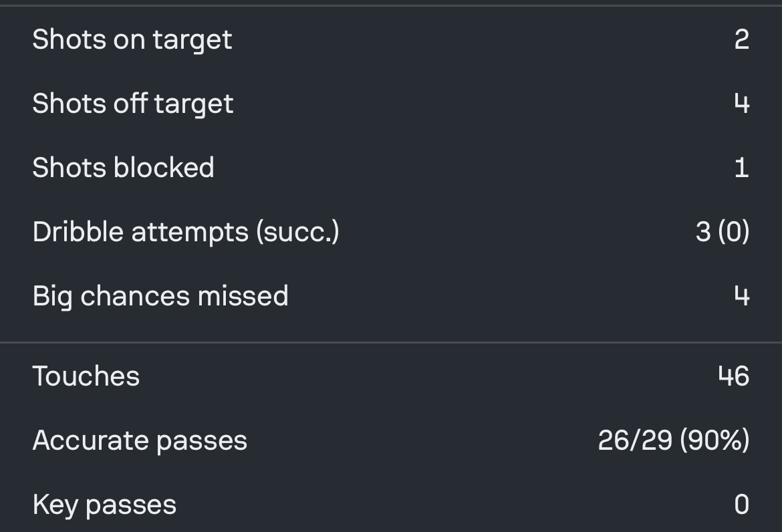This screenshot has height=532, width=782.
Task: Click the Key passes value 0
Action: click(742, 505)
